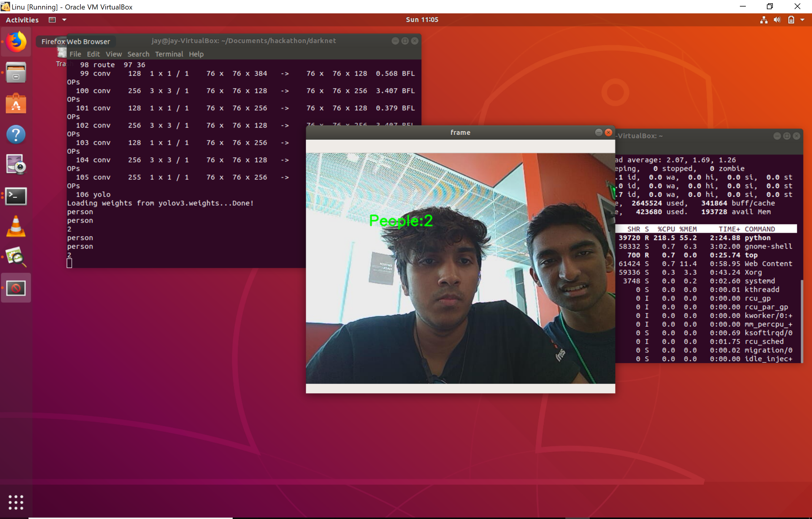The width and height of the screenshot is (812, 519).
Task: Launch Ubuntu Software from the dock
Action: [x=16, y=104]
